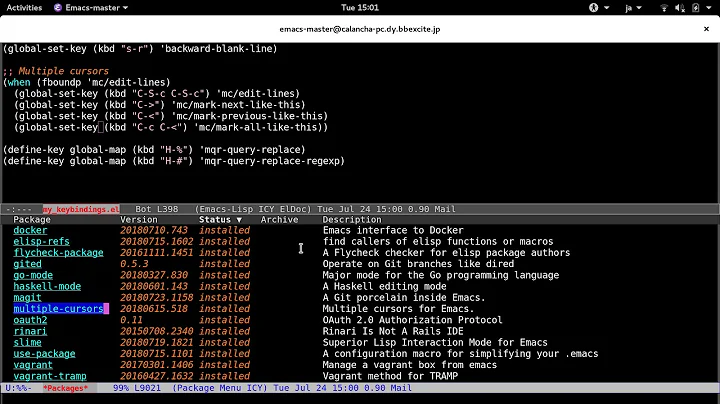Open the magit package link
Image resolution: width=720 pixels, height=404 pixels.
coord(27,297)
